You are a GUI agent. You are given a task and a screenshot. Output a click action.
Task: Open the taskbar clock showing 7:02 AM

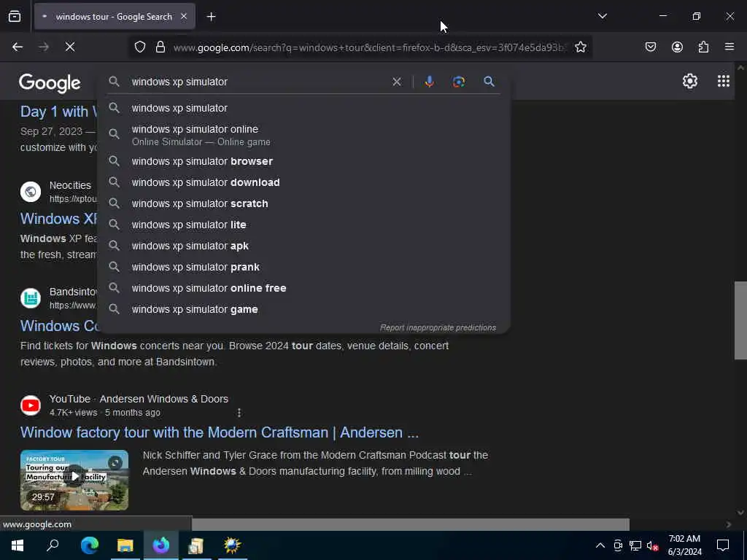point(684,545)
